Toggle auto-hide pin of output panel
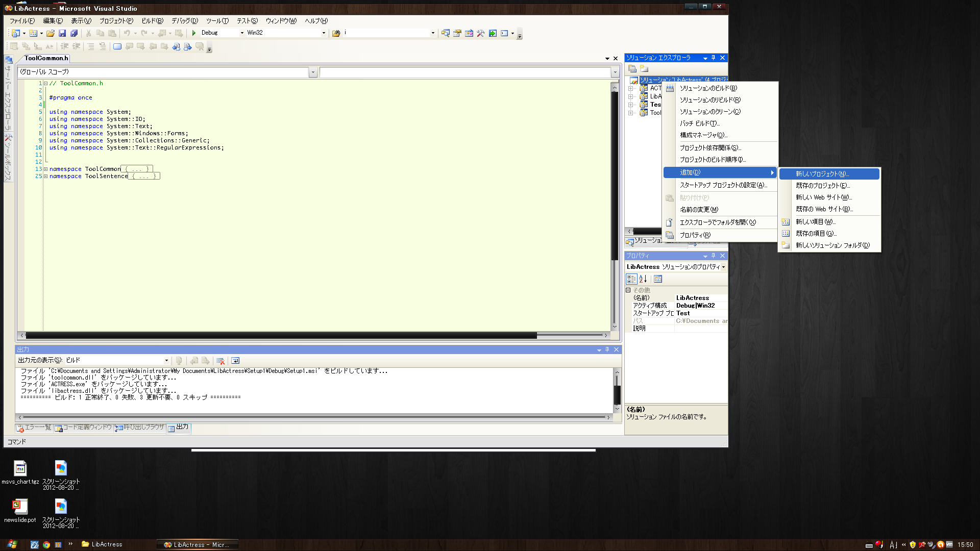Image resolution: width=980 pixels, height=551 pixels. [607, 349]
